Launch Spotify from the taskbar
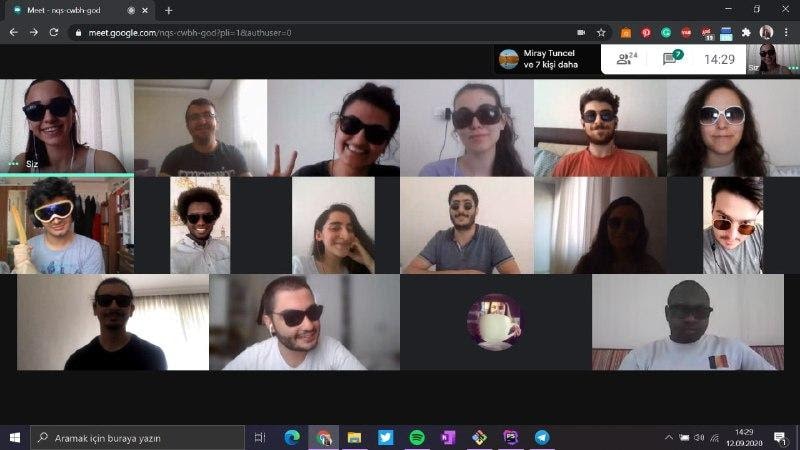The width and height of the screenshot is (800, 450). (x=417, y=437)
